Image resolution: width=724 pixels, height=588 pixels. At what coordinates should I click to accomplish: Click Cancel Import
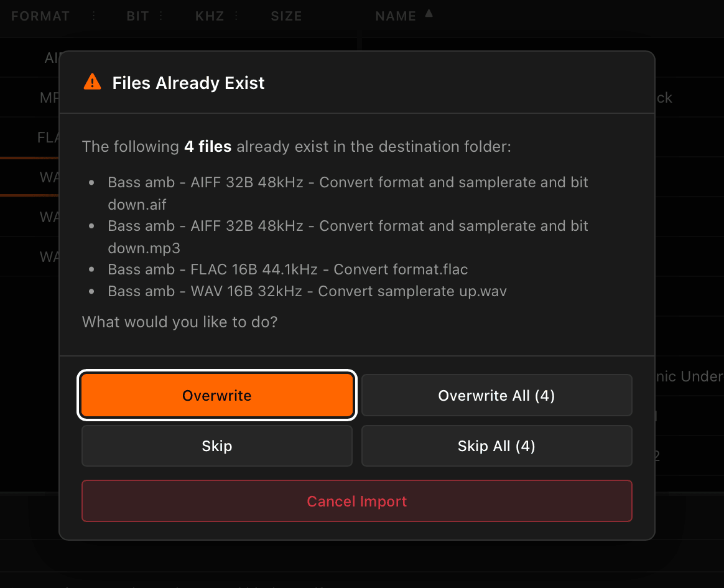(356, 501)
